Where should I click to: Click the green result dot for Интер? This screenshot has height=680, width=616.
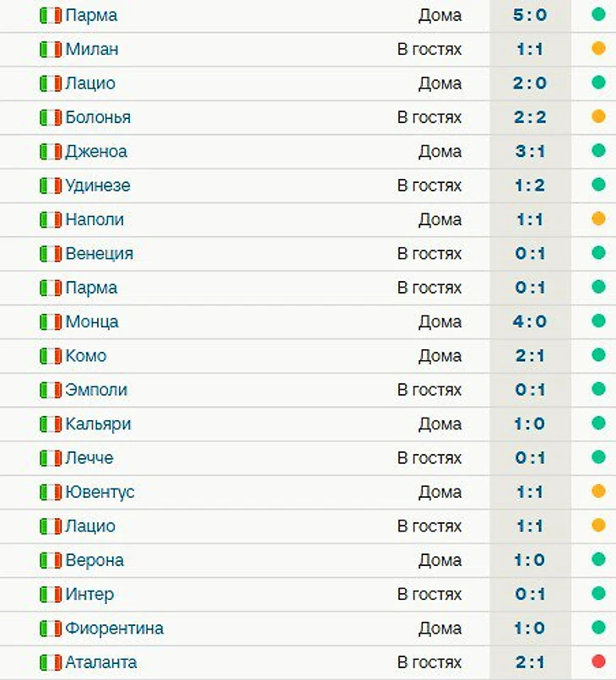[598, 593]
